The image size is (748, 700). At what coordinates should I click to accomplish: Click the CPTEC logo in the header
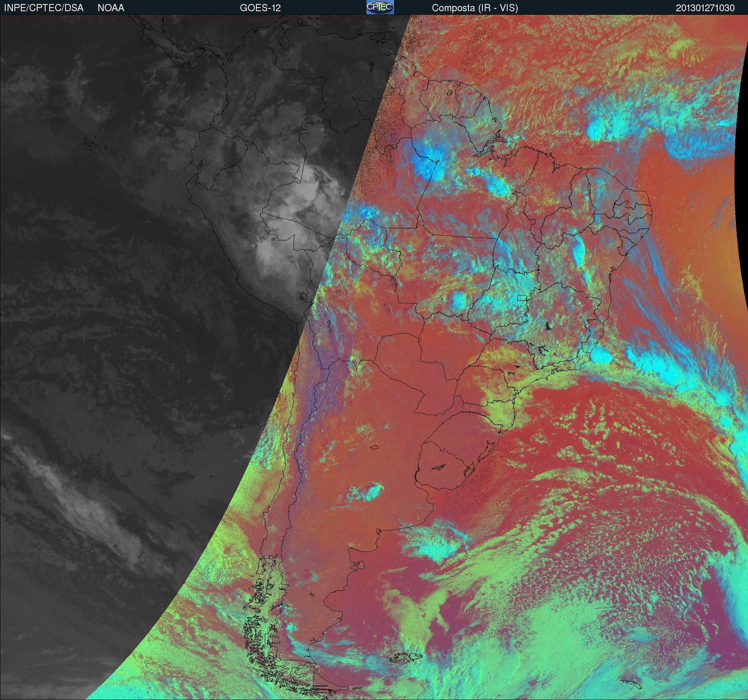click(x=380, y=7)
